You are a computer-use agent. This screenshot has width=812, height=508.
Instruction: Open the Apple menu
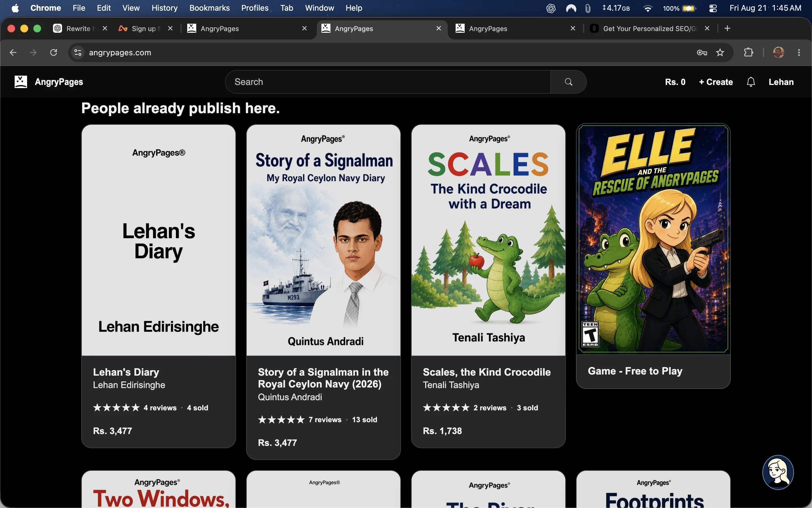coord(15,8)
